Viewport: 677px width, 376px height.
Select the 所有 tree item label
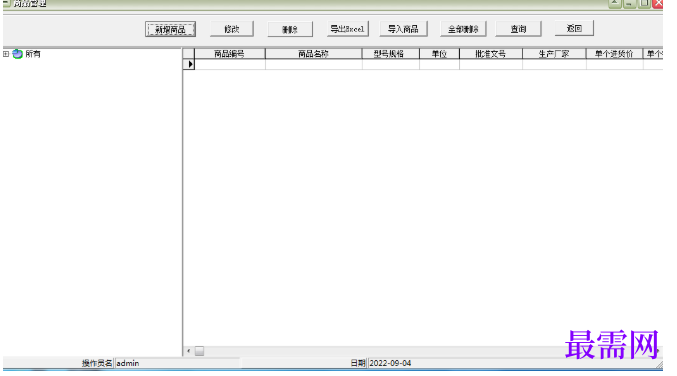(x=33, y=54)
